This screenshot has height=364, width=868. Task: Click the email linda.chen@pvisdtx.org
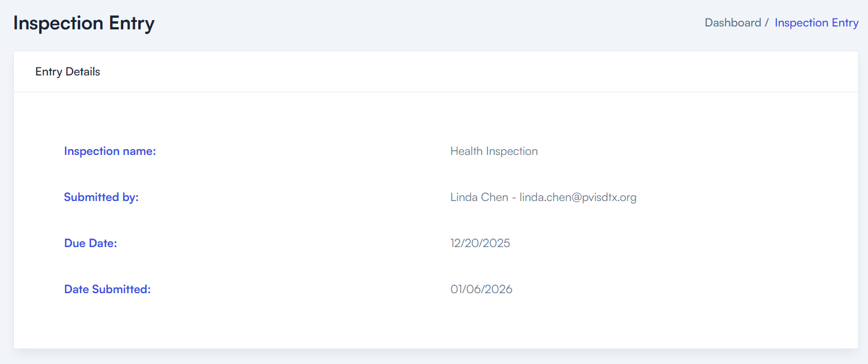click(x=578, y=198)
